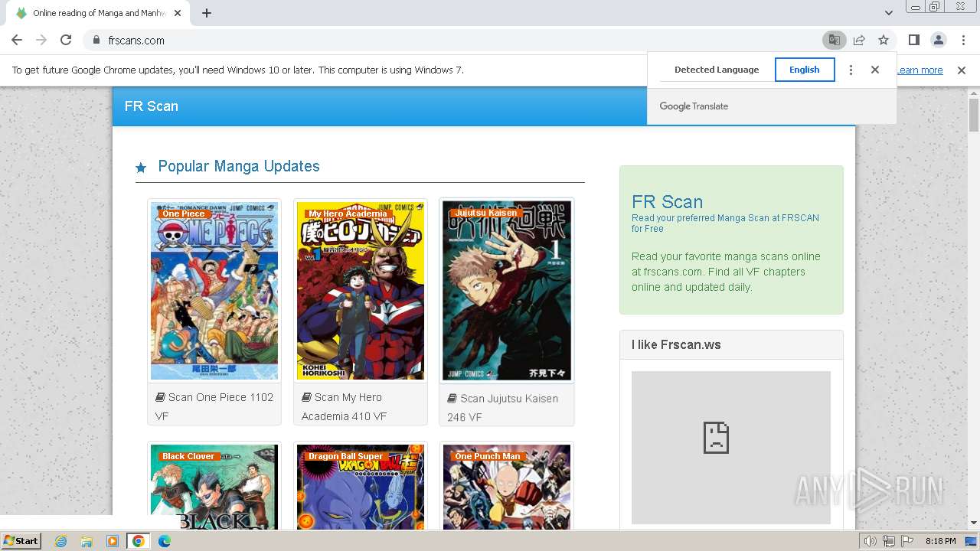Image resolution: width=980 pixels, height=551 pixels.
Task: Open the Windows Start menu
Action: [21, 540]
